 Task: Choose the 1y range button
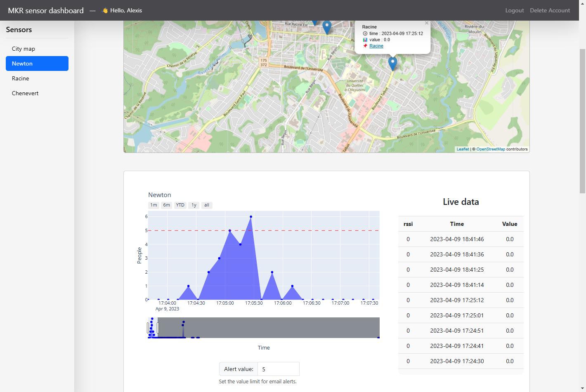click(x=194, y=205)
